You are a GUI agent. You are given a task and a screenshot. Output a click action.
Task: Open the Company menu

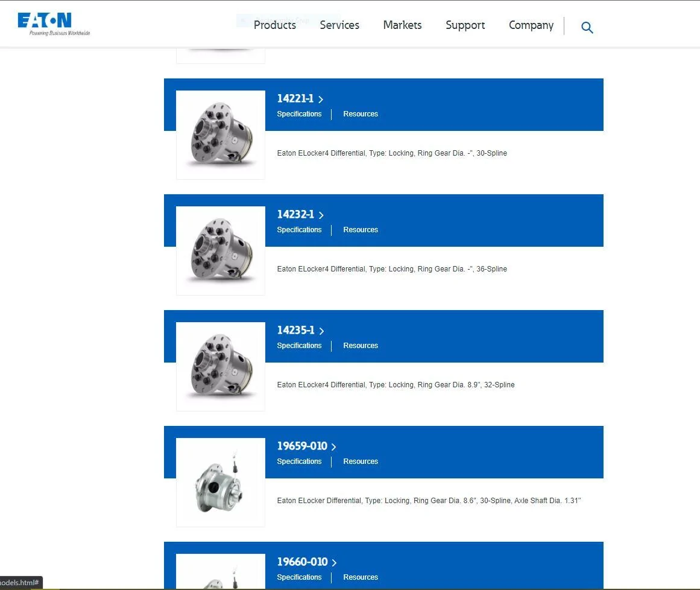click(x=531, y=25)
